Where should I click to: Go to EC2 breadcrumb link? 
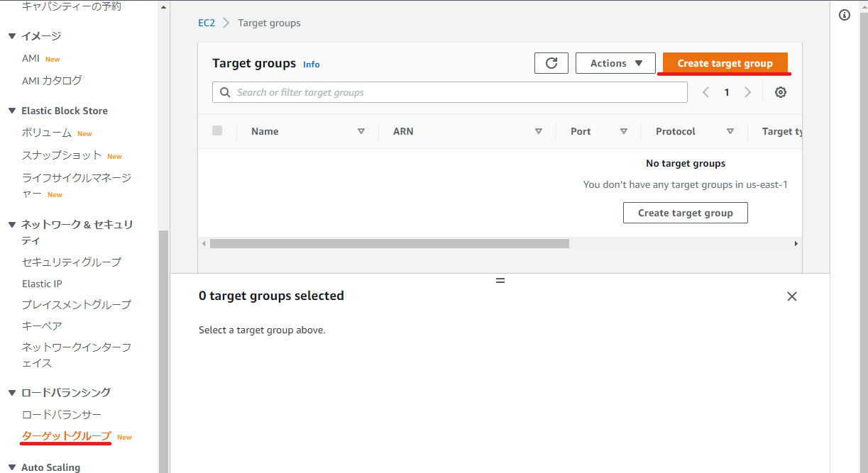[207, 23]
